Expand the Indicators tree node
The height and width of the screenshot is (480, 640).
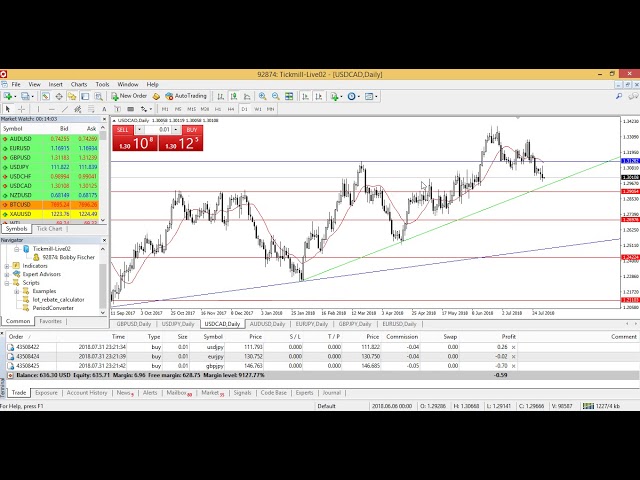tap(6, 265)
